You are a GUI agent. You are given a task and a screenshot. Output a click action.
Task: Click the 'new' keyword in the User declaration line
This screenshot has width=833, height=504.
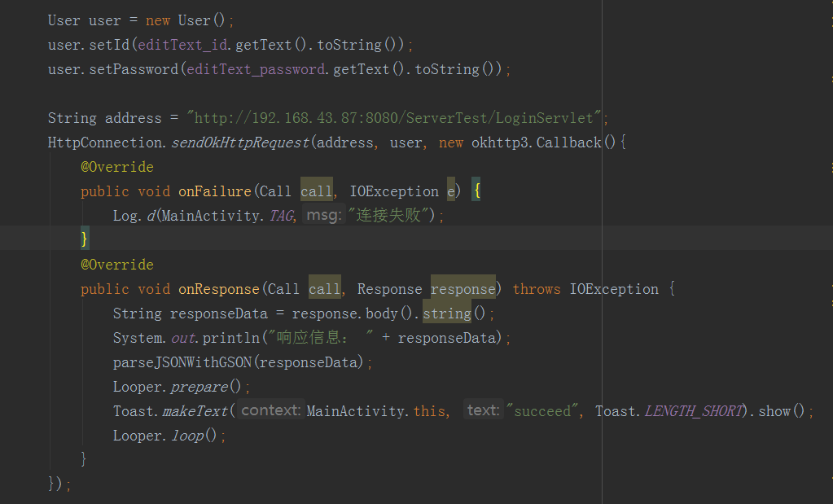pos(158,20)
